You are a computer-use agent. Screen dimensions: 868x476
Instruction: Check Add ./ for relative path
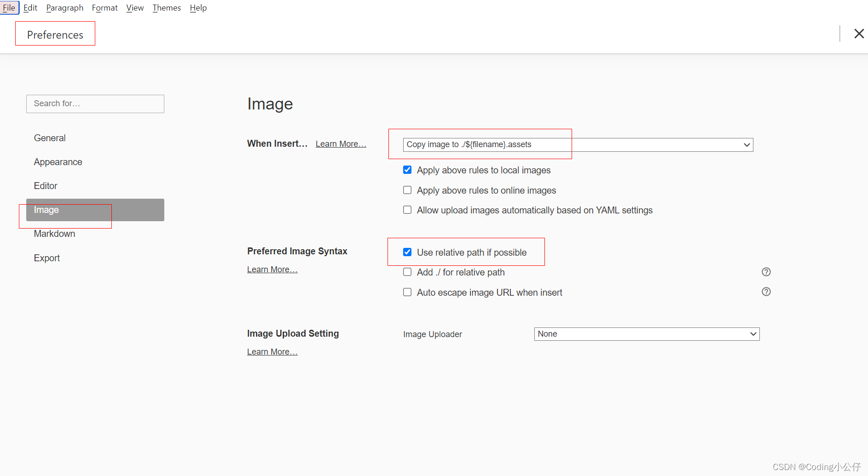(407, 272)
